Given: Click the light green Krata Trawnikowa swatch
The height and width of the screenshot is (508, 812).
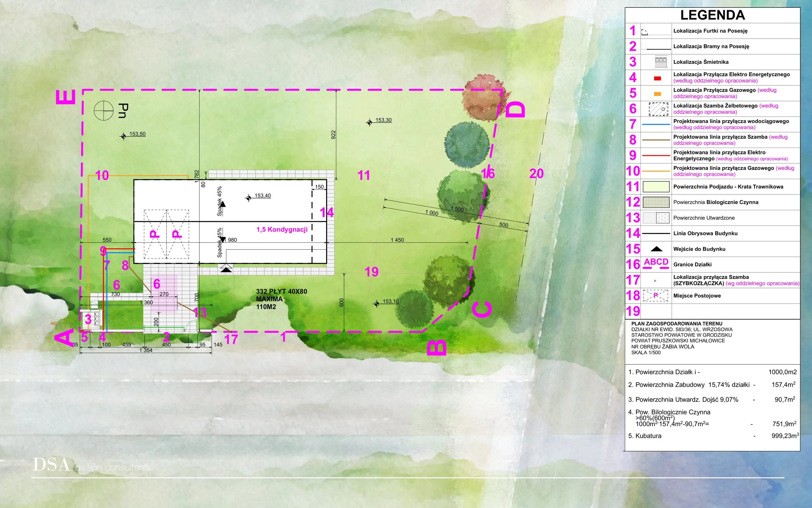Looking at the screenshot, I should [655, 187].
